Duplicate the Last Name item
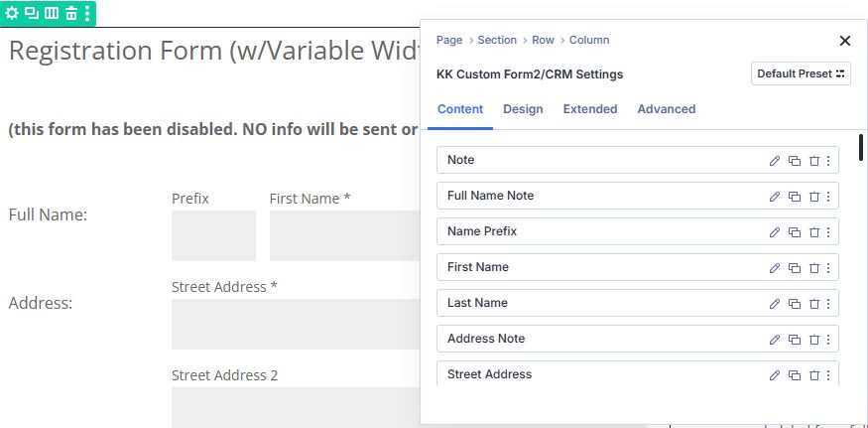This screenshot has height=428, width=868. [x=795, y=304]
